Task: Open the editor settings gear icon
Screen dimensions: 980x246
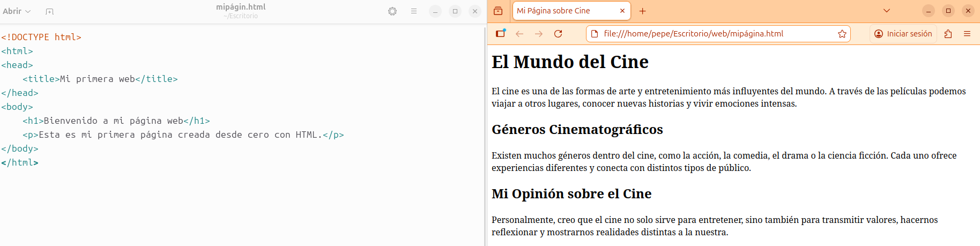Action: click(392, 11)
